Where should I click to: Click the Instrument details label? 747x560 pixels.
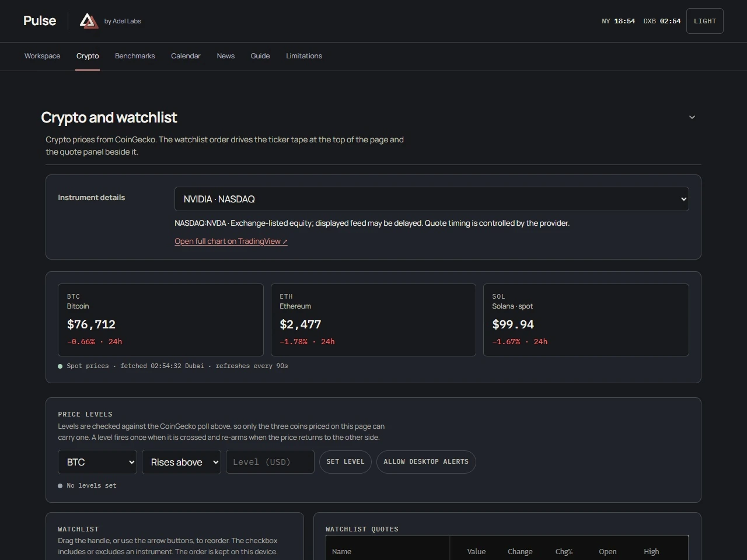tap(92, 198)
